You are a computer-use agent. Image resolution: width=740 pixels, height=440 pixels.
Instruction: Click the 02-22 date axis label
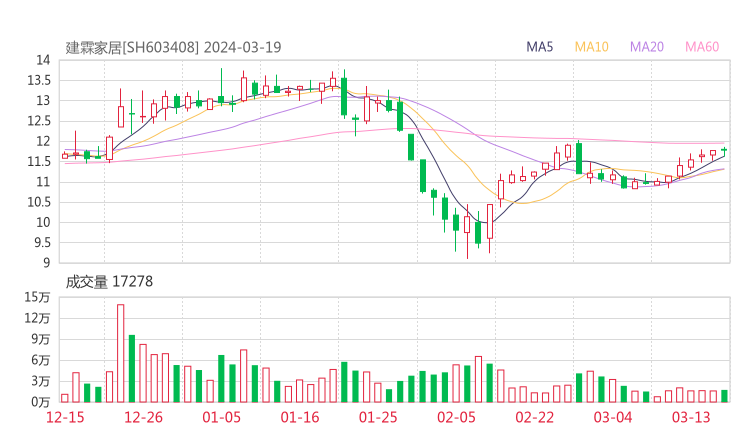click(x=534, y=417)
